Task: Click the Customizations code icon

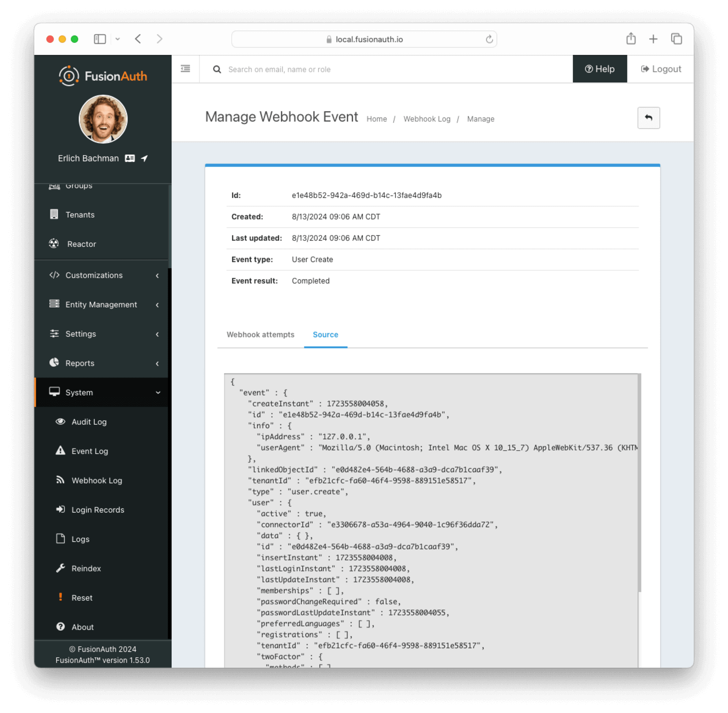Action: (54, 275)
